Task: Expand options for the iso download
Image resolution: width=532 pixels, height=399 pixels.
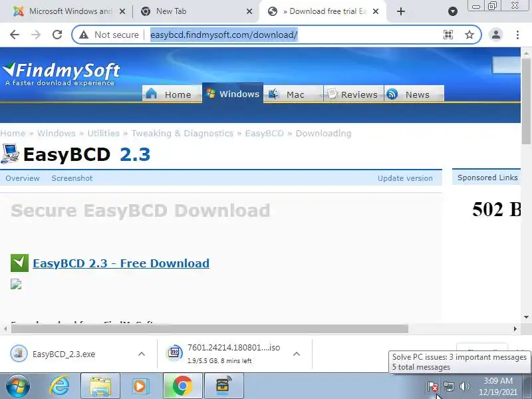Action: pyautogui.click(x=296, y=354)
